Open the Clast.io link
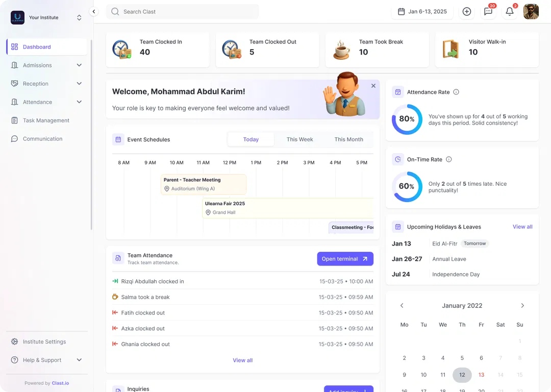 (60, 383)
